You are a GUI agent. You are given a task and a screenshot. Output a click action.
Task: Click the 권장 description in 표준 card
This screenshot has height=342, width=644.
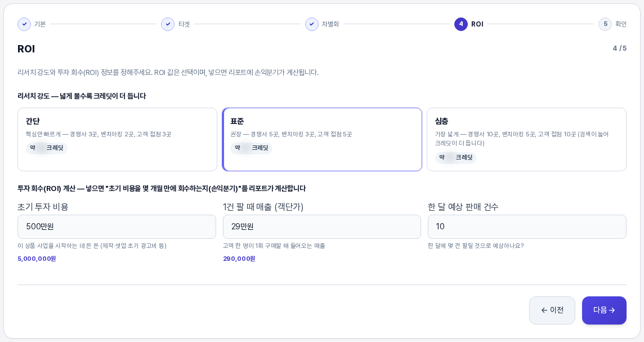291,135
